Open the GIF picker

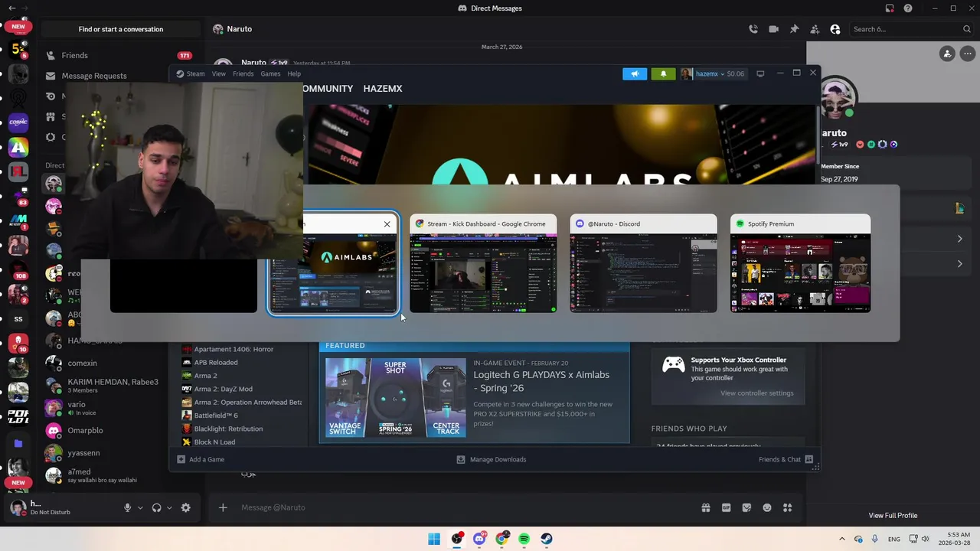726,507
